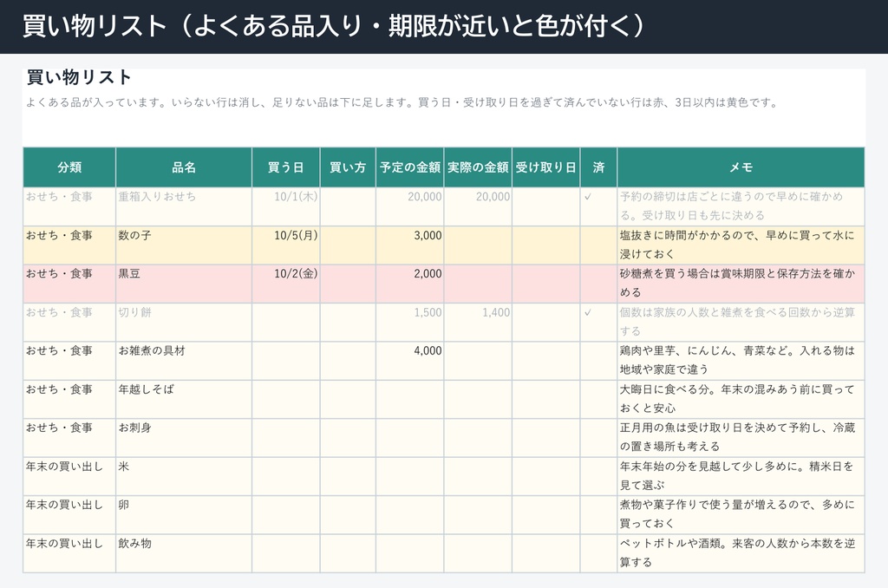Open the memo starting 個数は家族の人数
888x588 pixels.
coord(741,323)
